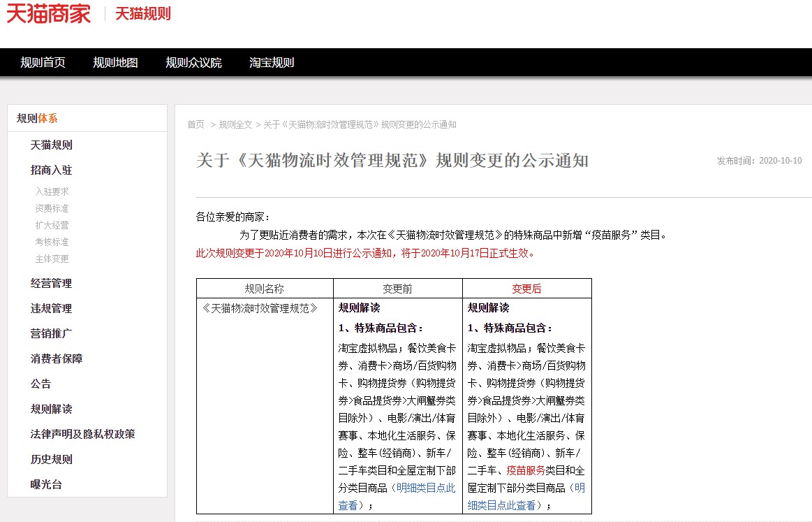This screenshot has width=812, height=522.
Task: Click the article title heading
Action: [392, 161]
